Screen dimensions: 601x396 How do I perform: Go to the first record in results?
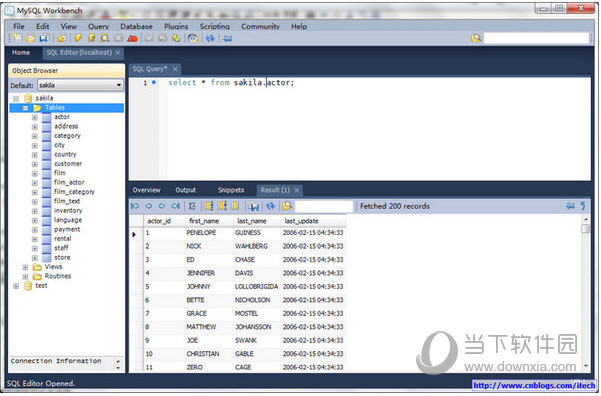coord(135,206)
